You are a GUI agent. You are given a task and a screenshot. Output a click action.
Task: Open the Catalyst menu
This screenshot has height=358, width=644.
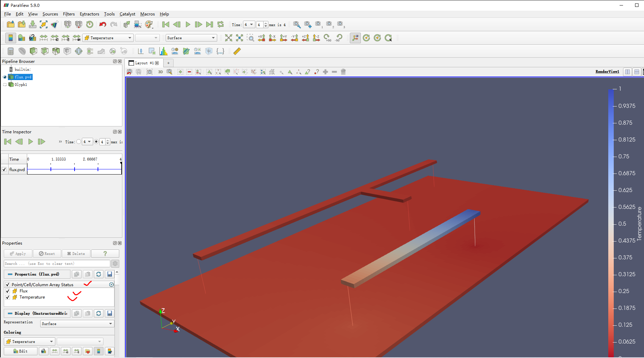(127, 14)
